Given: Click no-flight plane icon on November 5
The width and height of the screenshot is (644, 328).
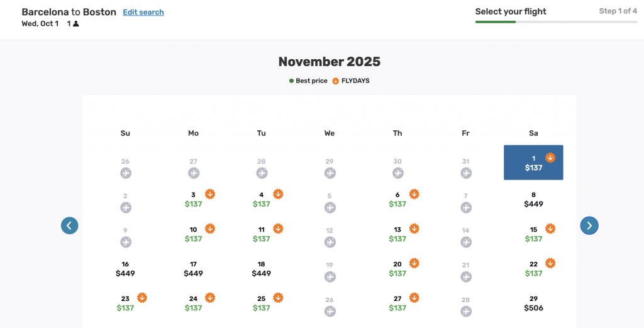Looking at the screenshot, I should pyautogui.click(x=330, y=208).
